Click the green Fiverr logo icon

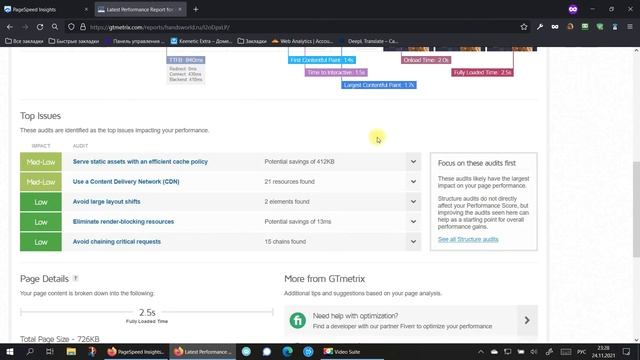298,320
